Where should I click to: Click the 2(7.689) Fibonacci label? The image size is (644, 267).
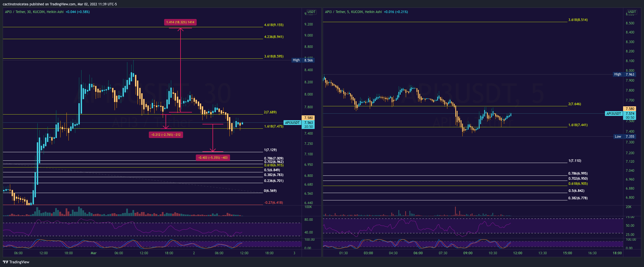pyautogui.click(x=270, y=112)
